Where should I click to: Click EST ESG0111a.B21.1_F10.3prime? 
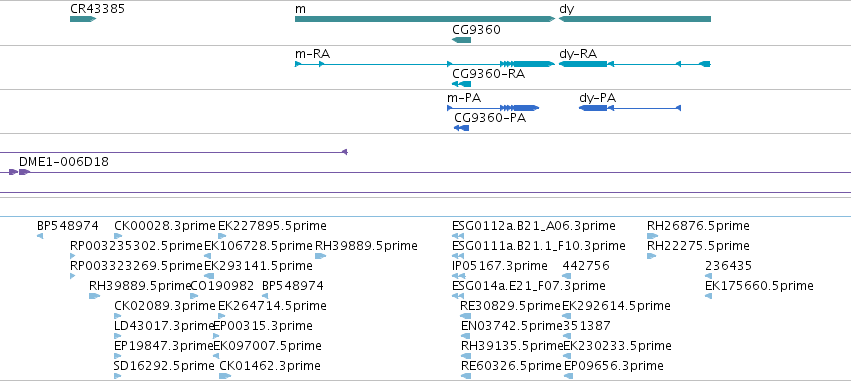pyautogui.click(x=539, y=246)
